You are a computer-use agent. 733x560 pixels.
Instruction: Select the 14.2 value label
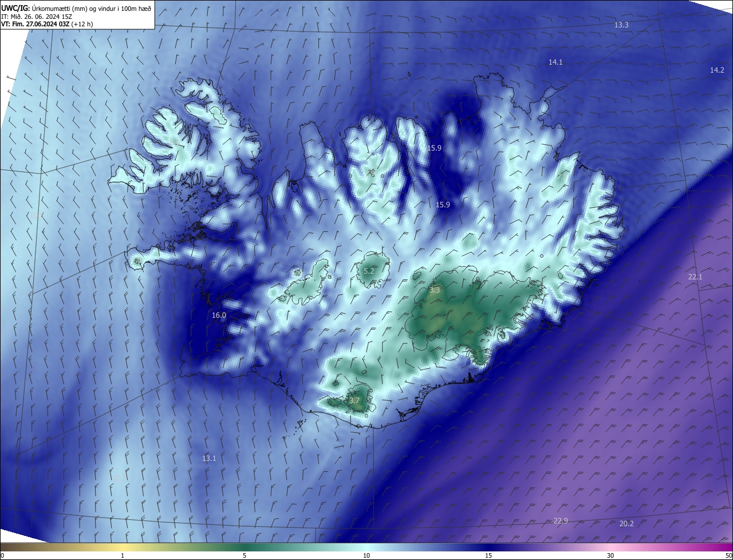[x=717, y=70]
